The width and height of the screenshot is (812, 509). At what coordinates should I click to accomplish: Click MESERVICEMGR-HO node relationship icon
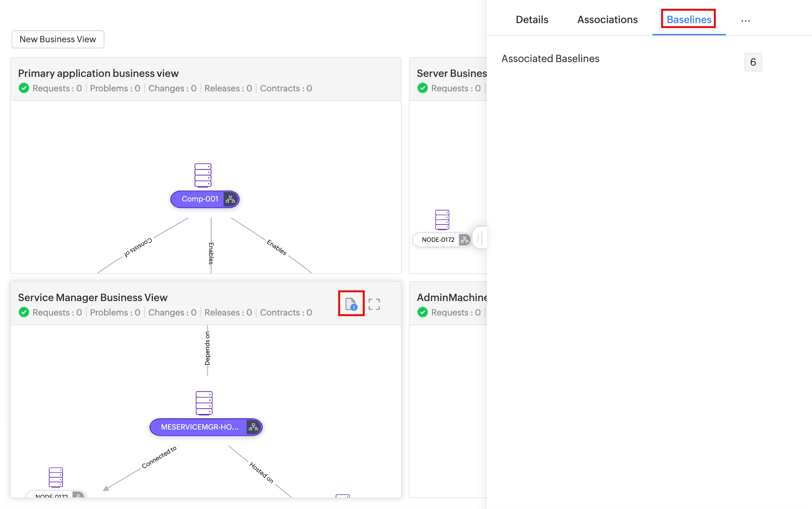tap(254, 427)
